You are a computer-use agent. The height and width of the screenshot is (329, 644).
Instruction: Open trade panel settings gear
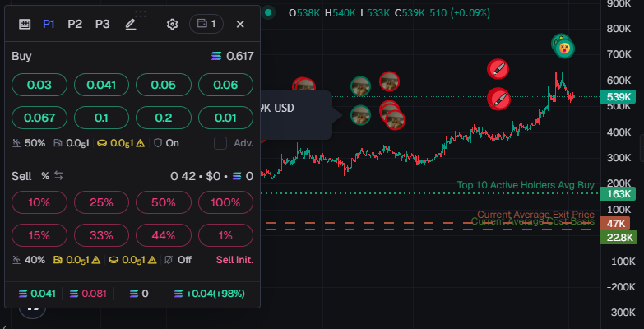point(172,24)
